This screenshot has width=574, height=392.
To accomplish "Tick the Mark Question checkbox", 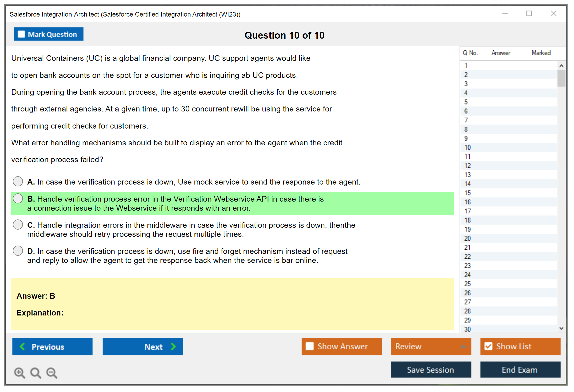I will [x=21, y=34].
